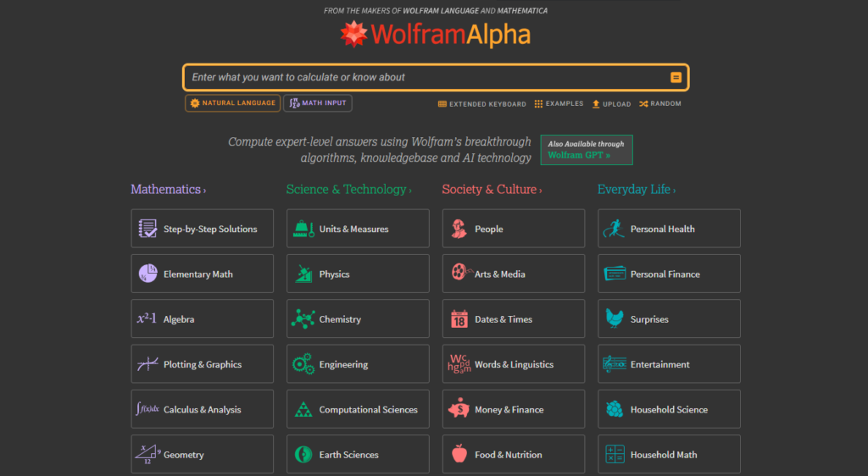Click the Words & Linguistics letters icon
Screen dimensions: 868x476
459,363
